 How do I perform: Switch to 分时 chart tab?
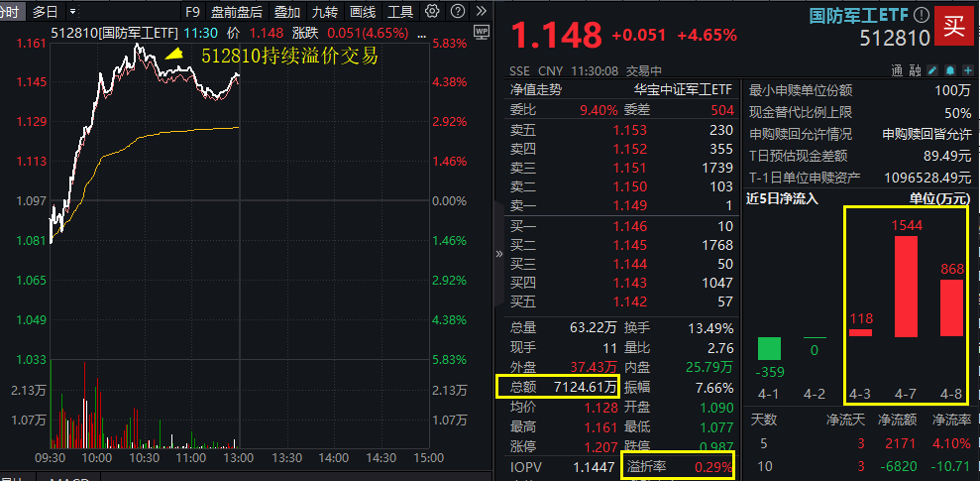point(11,11)
